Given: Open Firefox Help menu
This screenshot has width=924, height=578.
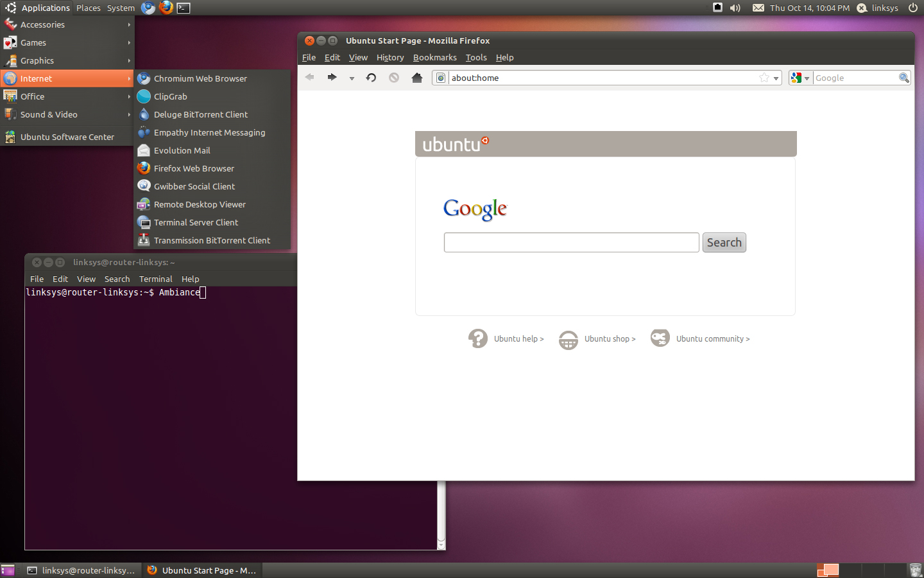Looking at the screenshot, I should point(505,57).
